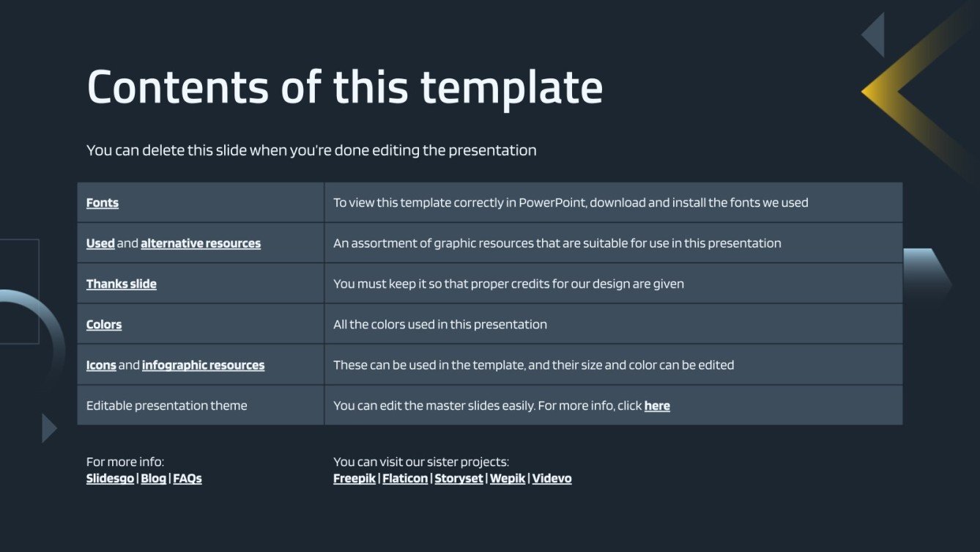Visit the Freepik sister project link

[x=354, y=479]
